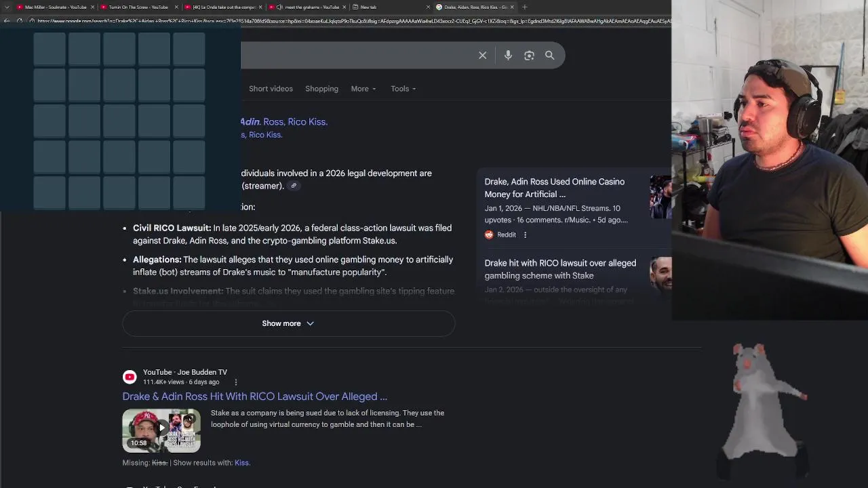Click the suggested 'Adin. Ross, Rico Kiss.' link
868x488 pixels.
(x=284, y=122)
